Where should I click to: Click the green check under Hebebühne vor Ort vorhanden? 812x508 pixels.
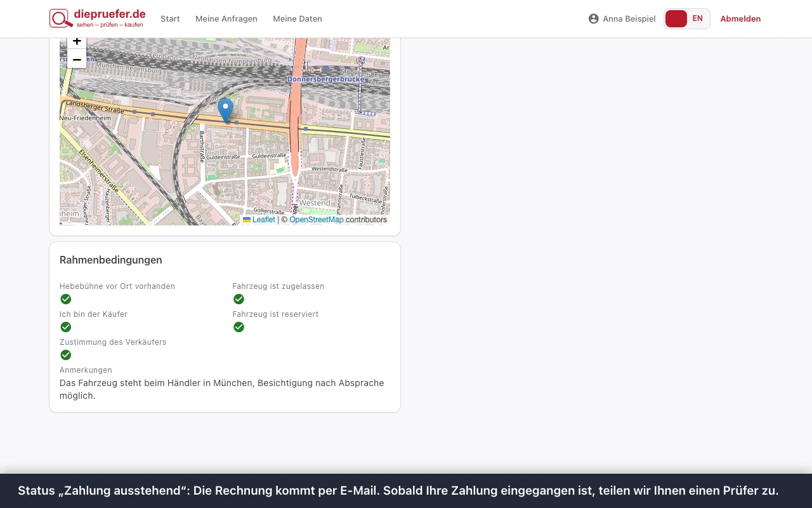(x=66, y=299)
